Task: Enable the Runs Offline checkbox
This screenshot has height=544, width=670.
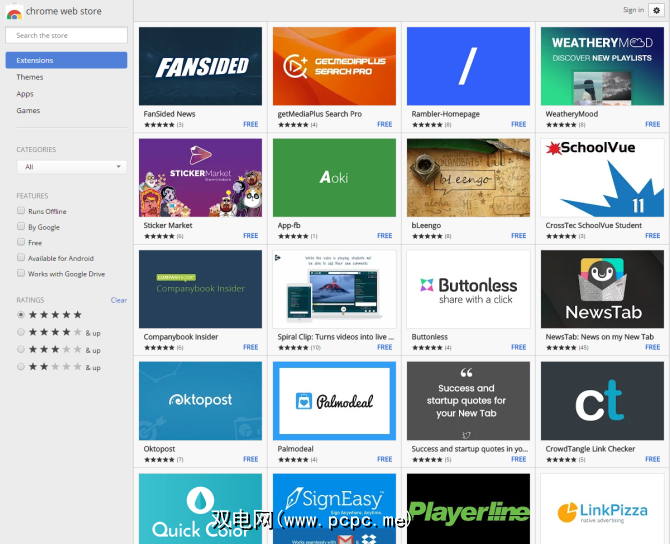Action: pos(21,210)
